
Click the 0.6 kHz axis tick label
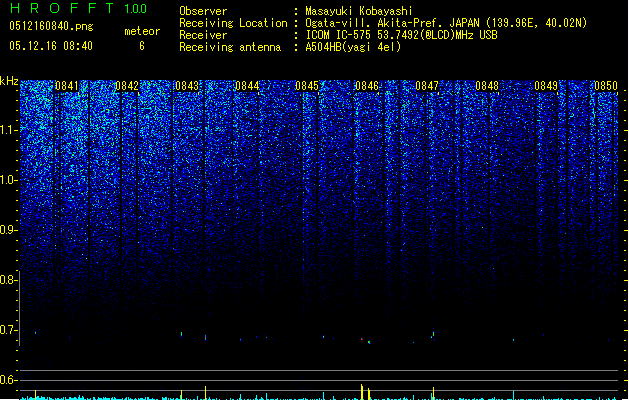pyautogui.click(x=8, y=380)
